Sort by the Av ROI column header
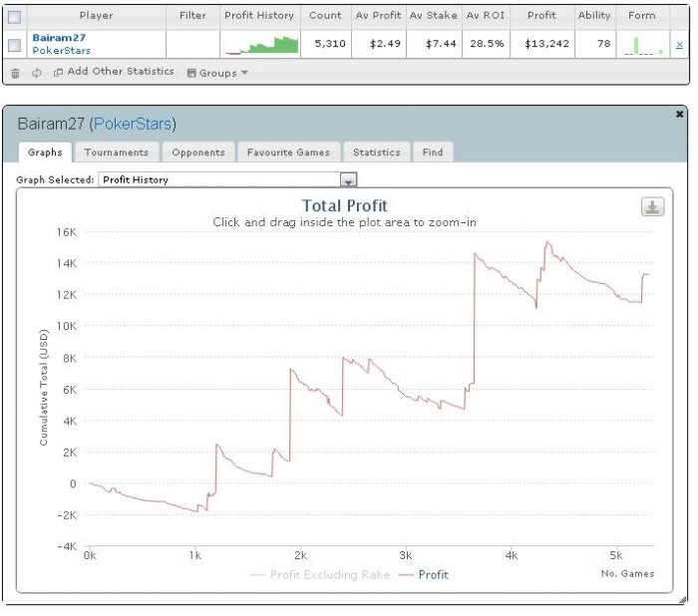This screenshot has height=616, width=698. tap(486, 16)
